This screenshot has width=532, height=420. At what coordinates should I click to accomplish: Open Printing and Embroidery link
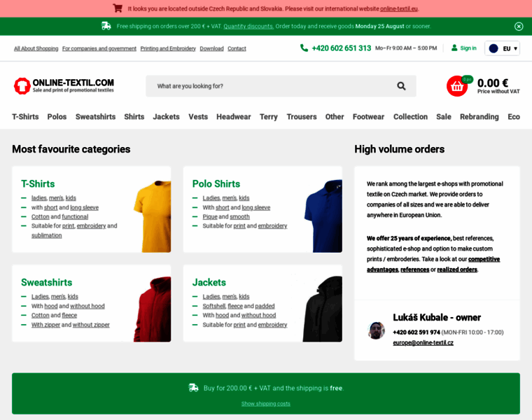(x=168, y=48)
